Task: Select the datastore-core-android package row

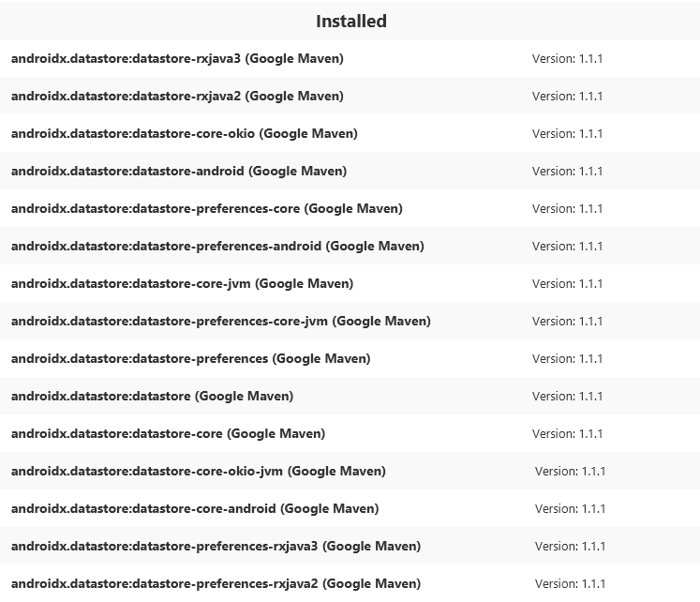Action: coord(195,508)
